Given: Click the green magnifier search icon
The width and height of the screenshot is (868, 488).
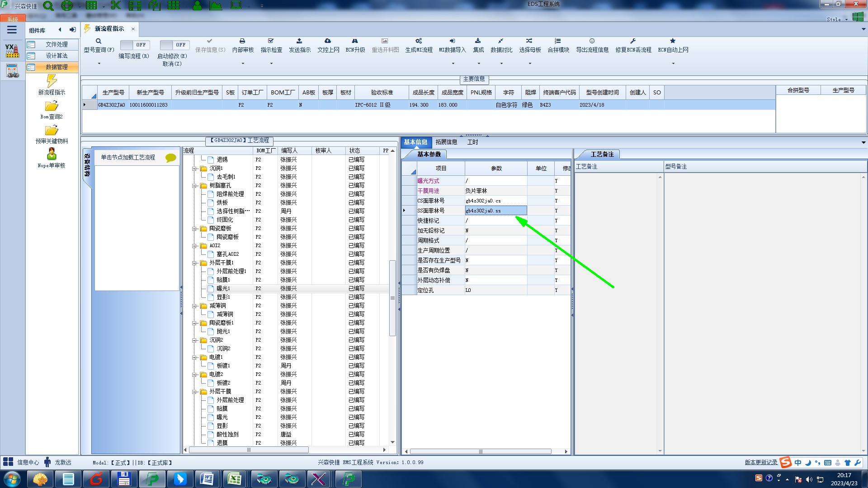Looking at the screenshot, I should coord(48,6).
